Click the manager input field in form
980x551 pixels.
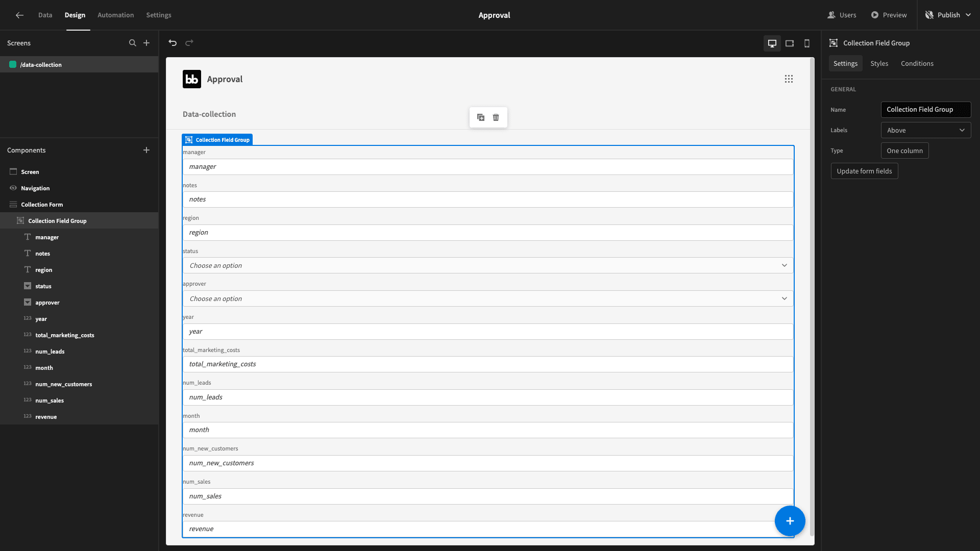coord(487,167)
